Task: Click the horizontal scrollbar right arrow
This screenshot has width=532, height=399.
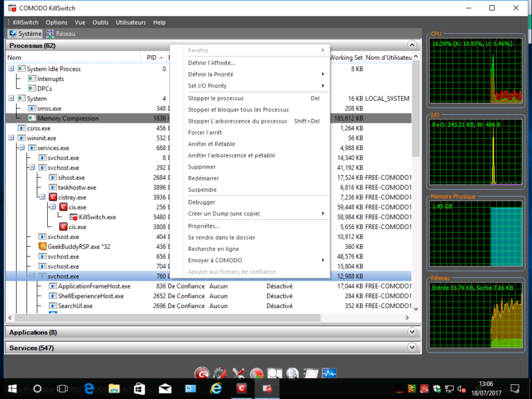Action: coord(407,317)
